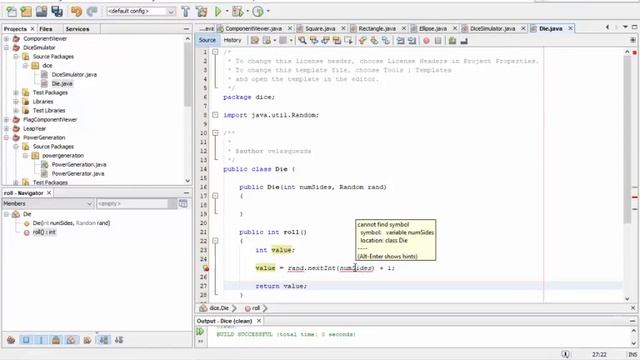Collapse the public Die constructor code fold
The image size is (640, 360).
[215, 196]
